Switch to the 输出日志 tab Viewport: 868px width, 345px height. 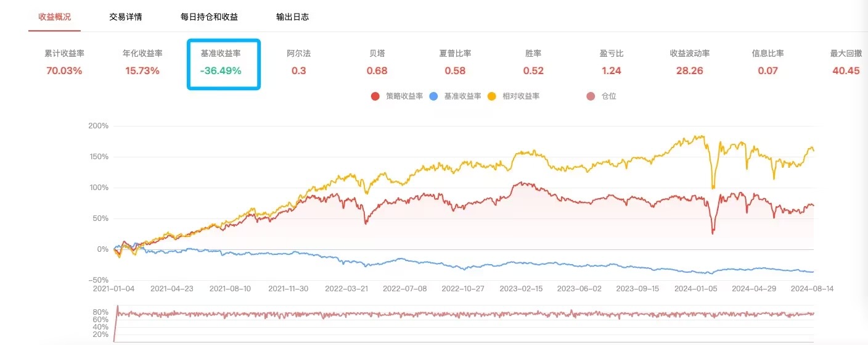[293, 17]
